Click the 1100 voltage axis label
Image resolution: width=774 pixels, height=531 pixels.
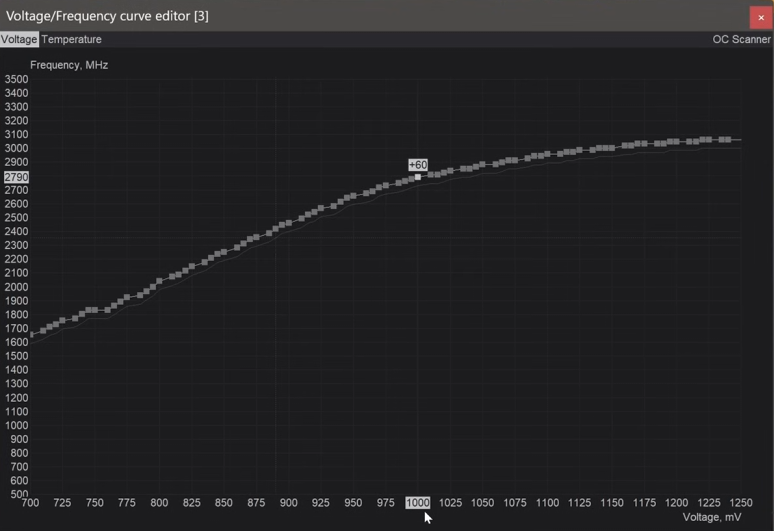[547, 503]
